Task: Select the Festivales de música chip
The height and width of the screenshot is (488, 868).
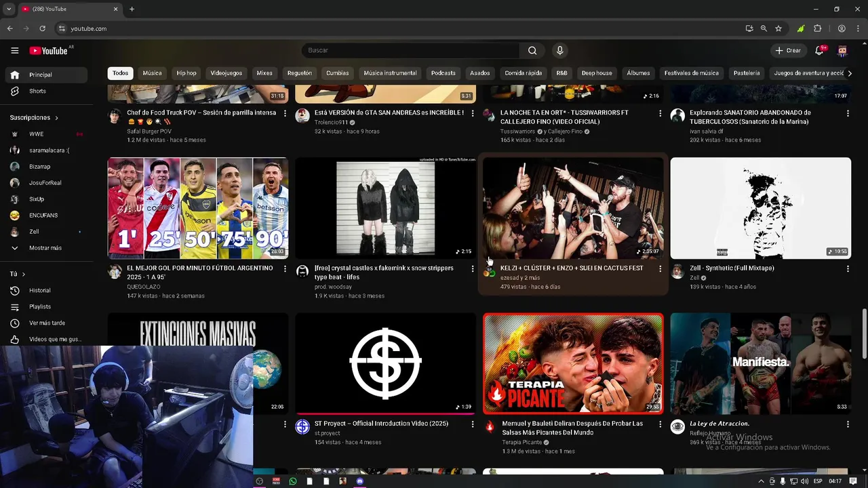Action: point(692,73)
